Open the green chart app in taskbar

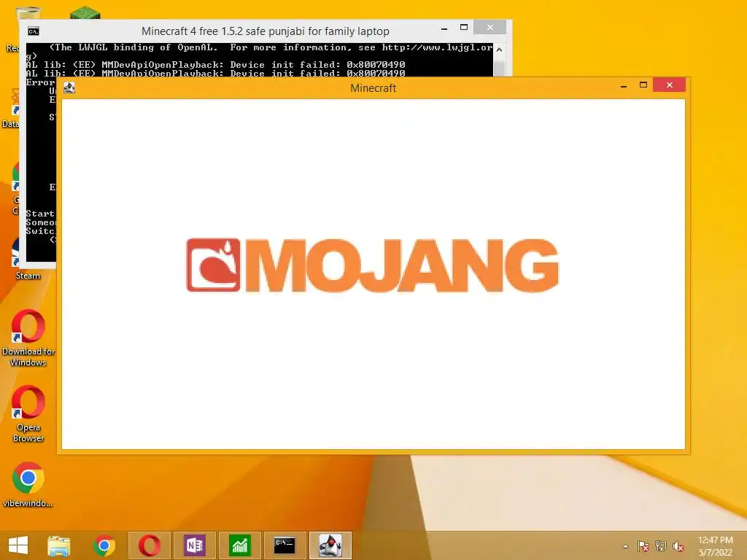tap(239, 545)
